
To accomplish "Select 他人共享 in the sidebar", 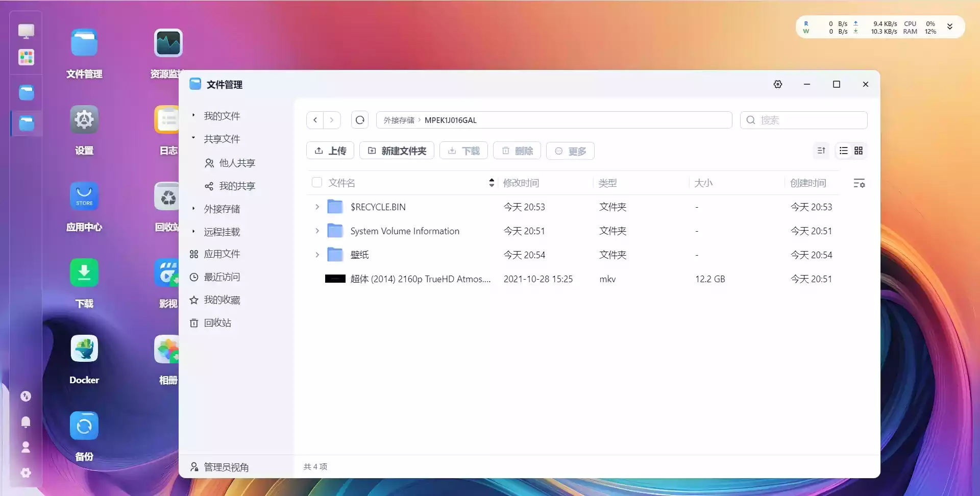I will tap(236, 163).
